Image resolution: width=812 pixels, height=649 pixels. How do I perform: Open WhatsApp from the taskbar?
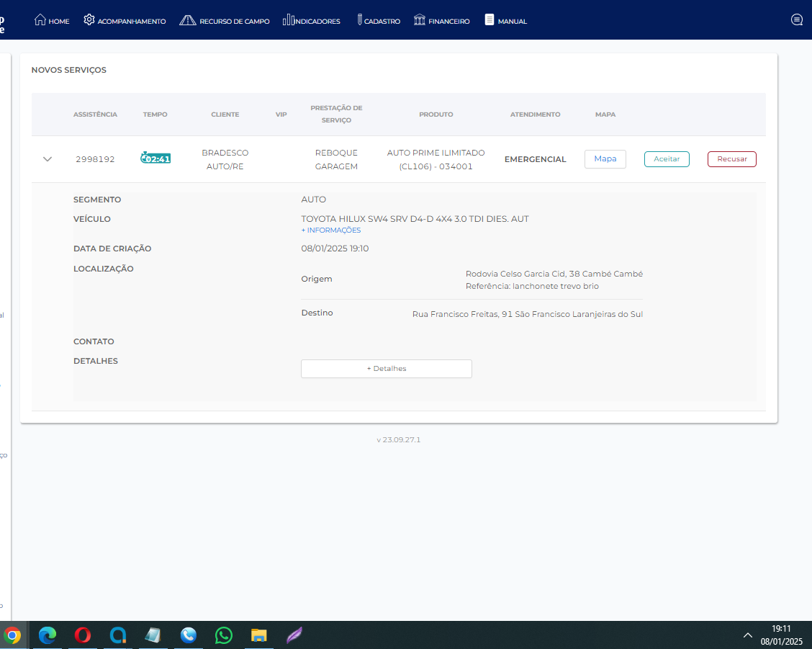click(224, 635)
